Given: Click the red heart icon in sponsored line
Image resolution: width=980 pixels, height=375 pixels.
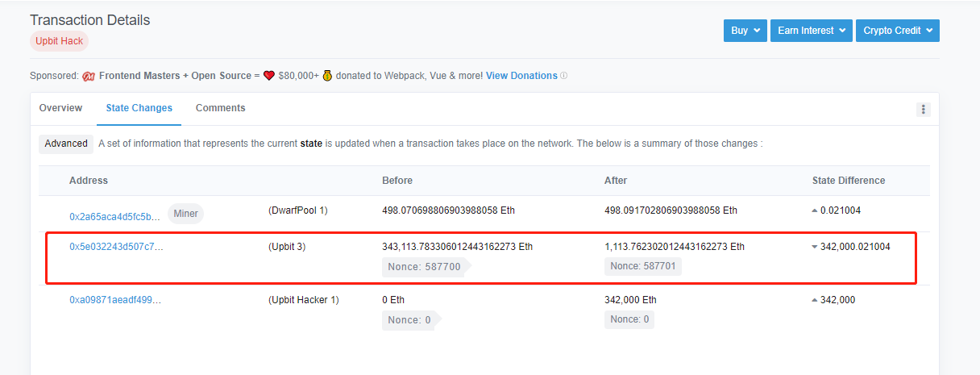Looking at the screenshot, I should 269,76.
